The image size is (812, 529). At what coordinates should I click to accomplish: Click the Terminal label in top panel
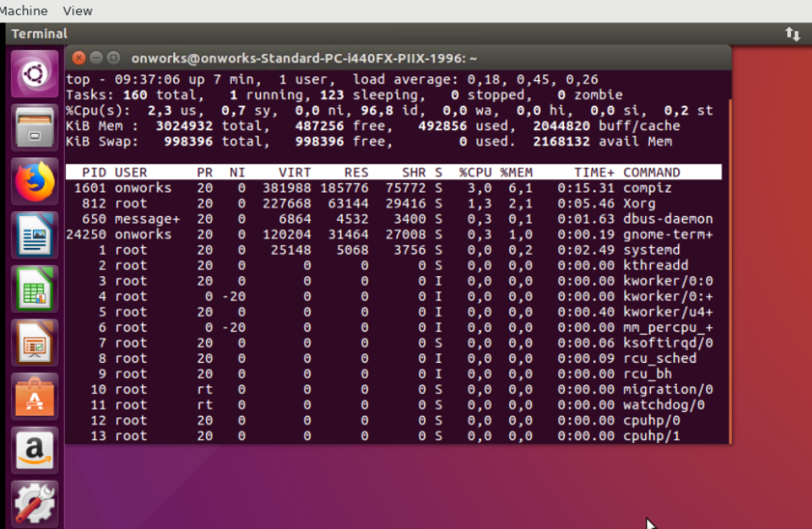tap(39, 34)
